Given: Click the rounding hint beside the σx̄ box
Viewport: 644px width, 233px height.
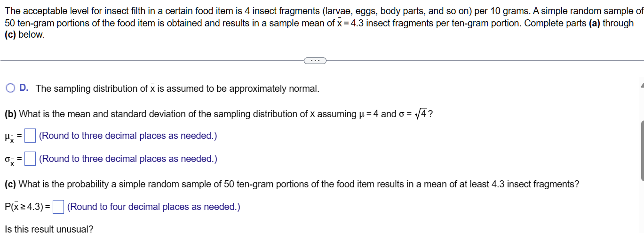Looking at the screenshot, I should click(128, 159).
